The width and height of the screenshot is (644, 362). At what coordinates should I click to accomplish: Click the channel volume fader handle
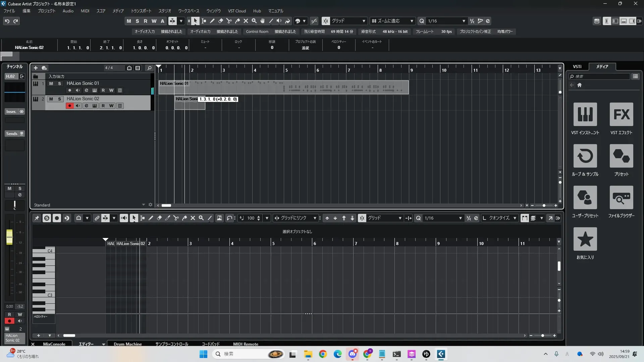[9, 237]
